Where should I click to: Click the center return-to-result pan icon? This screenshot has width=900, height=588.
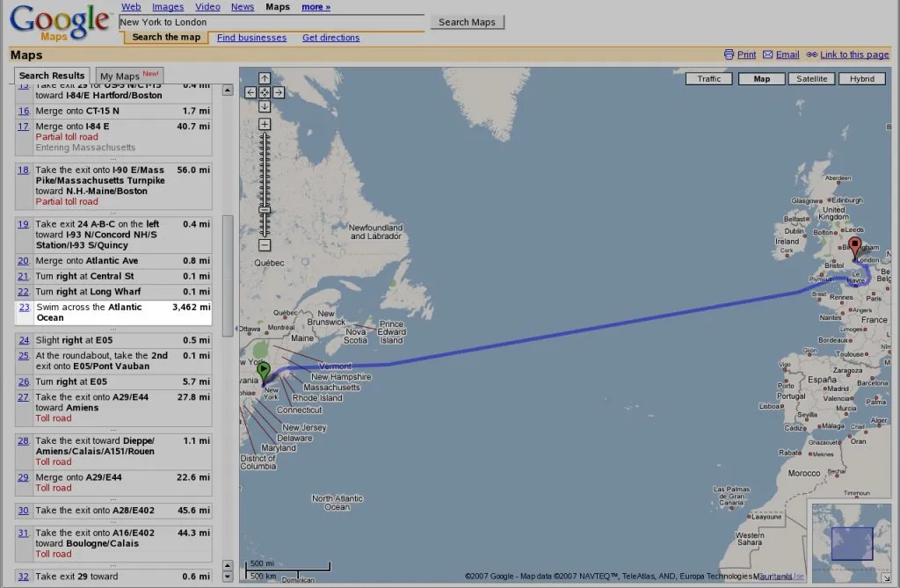pyautogui.click(x=264, y=92)
